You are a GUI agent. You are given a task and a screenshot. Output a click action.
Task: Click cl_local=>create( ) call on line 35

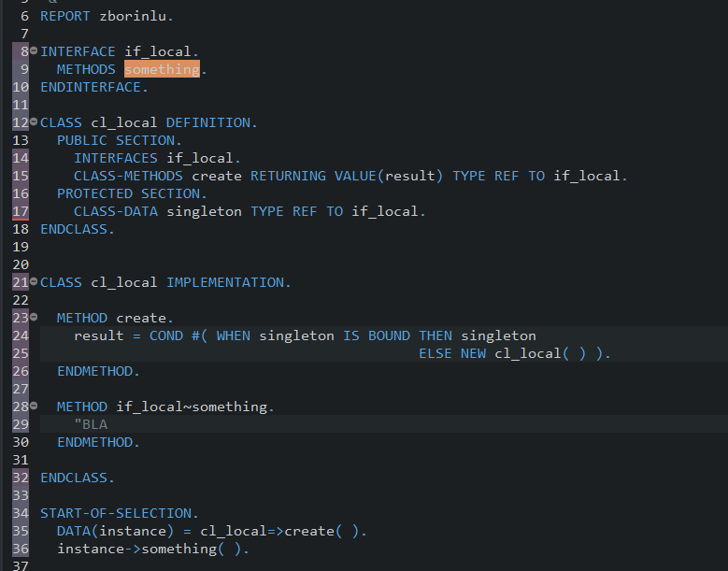coord(280,531)
